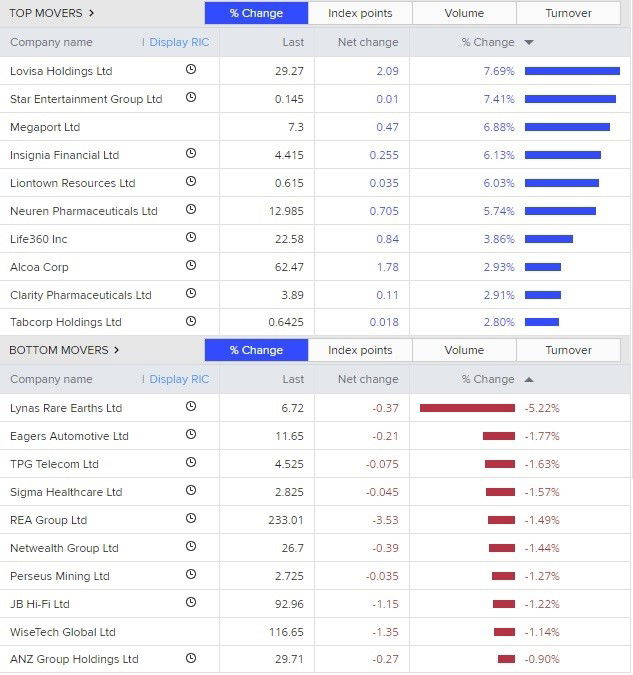Click the clock icon beside Tabcorp Holdings Ltd

click(x=191, y=321)
